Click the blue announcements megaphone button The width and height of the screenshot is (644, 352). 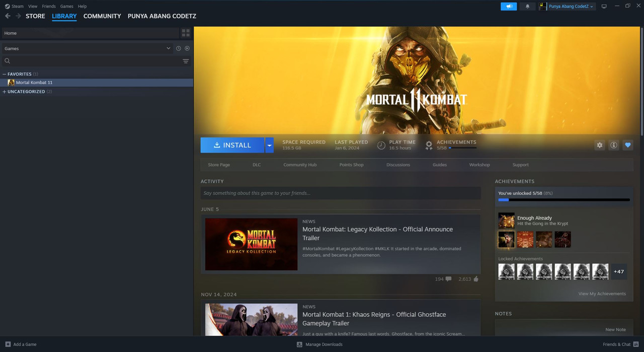coord(509,7)
